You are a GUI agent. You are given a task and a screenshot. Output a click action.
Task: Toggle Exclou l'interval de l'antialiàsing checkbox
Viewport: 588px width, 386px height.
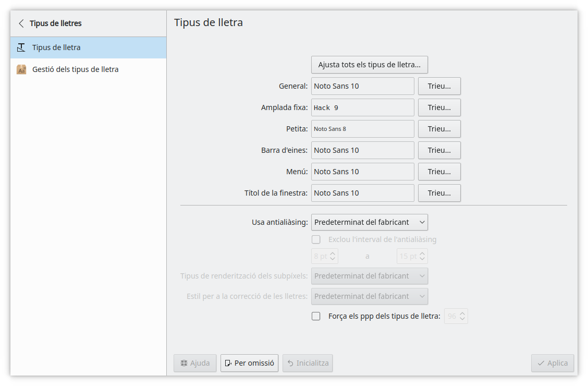tap(316, 240)
